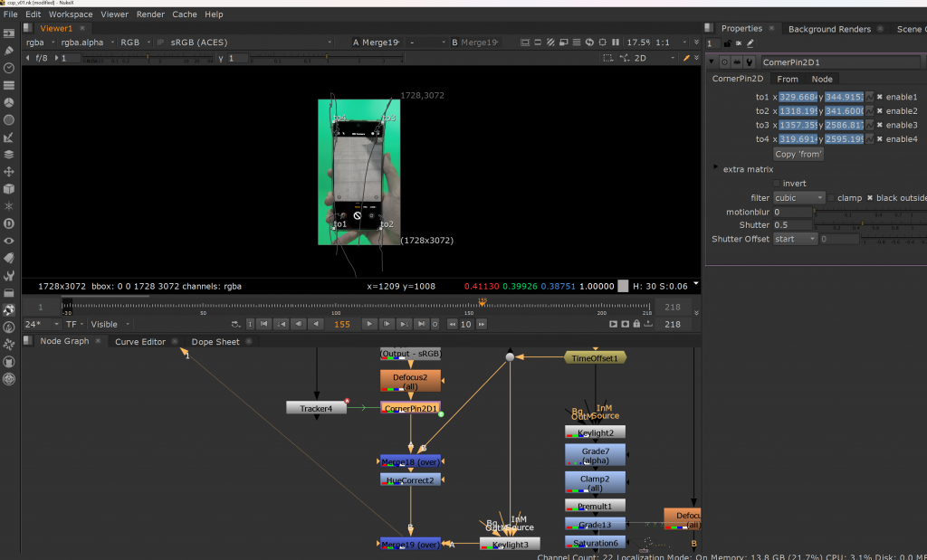Open the Transform nodes move icon
This screenshot has height=560, width=927.
coord(9,171)
